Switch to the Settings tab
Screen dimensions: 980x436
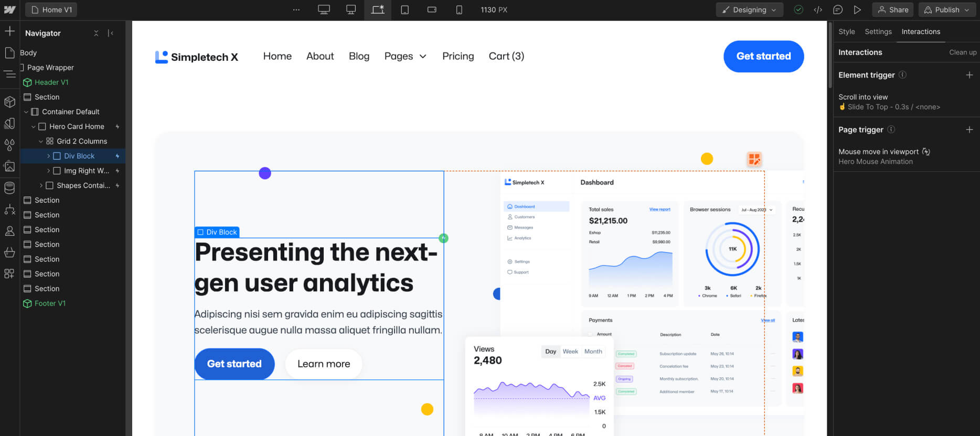(x=878, y=31)
